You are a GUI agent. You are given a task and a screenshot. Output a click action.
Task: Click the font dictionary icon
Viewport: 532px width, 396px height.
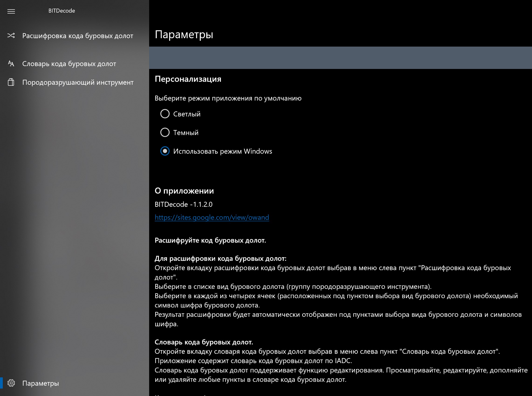pos(11,64)
